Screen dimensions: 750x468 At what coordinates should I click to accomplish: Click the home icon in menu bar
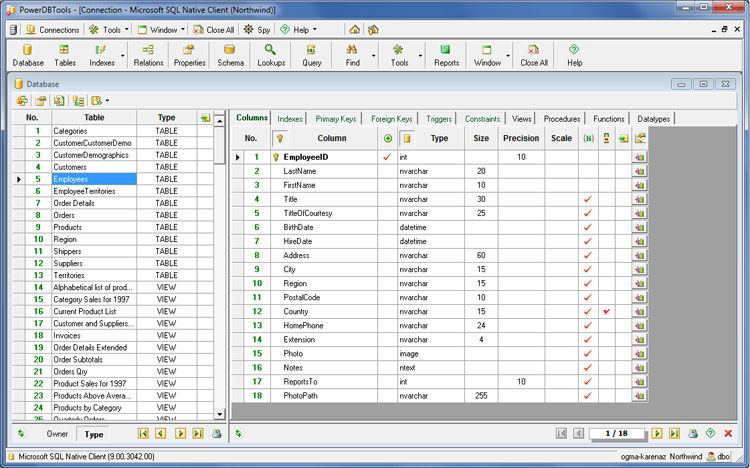[x=354, y=30]
